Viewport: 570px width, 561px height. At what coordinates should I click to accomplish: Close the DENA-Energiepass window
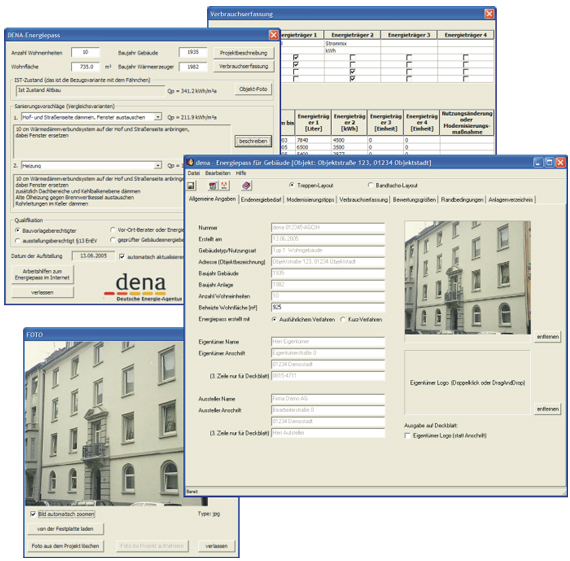coord(273,35)
